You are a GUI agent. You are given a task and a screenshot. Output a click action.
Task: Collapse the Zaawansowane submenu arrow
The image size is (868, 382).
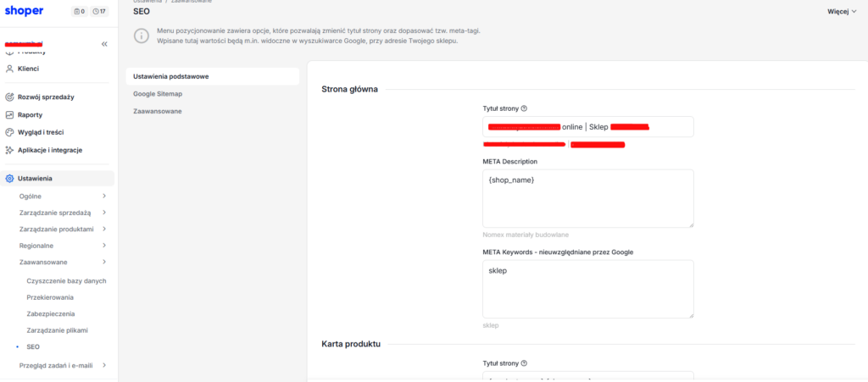104,262
